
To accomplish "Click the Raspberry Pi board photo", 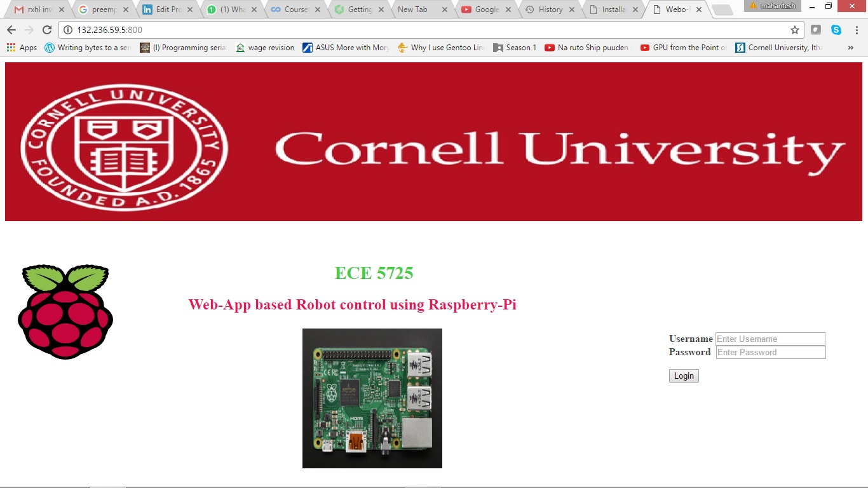I will pyautogui.click(x=372, y=398).
